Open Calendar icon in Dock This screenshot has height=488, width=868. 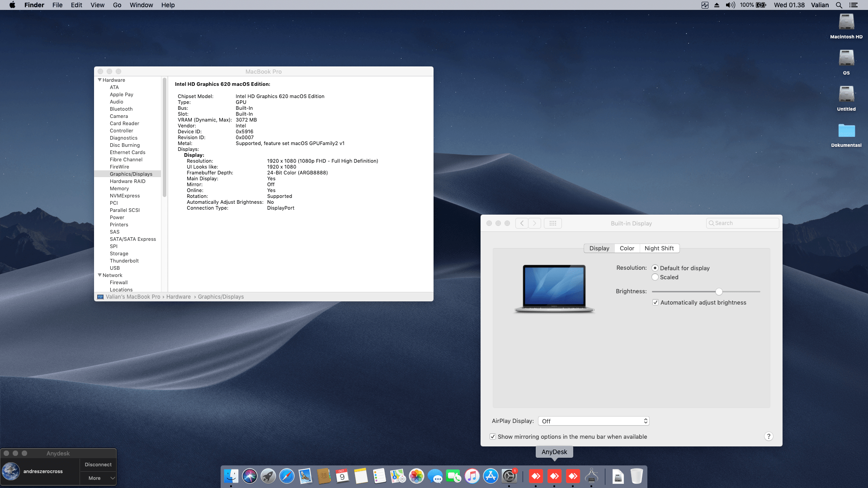342,476
